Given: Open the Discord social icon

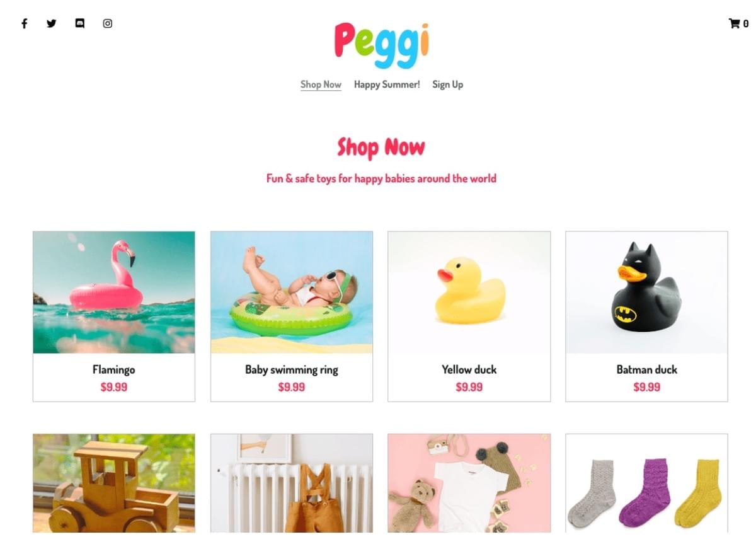Looking at the screenshot, I should tap(79, 24).
